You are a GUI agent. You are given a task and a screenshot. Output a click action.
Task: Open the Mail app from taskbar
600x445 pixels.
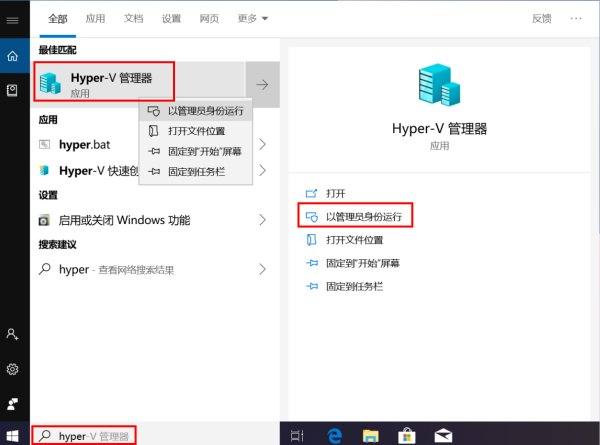click(x=443, y=435)
